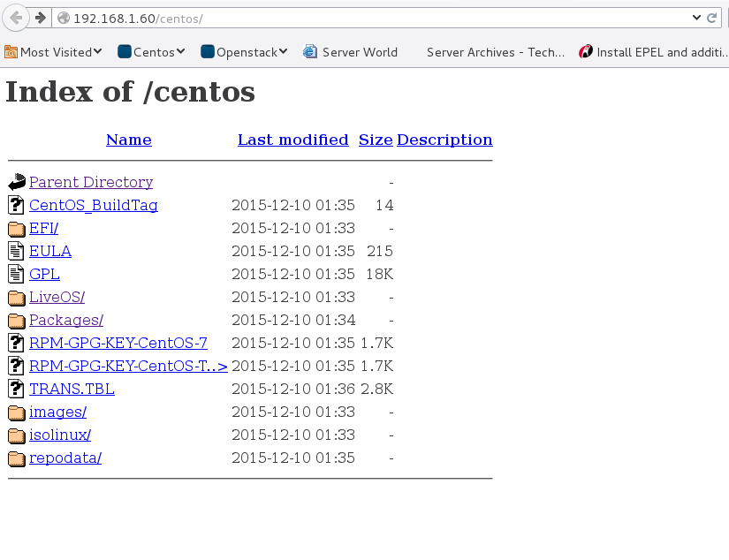The image size is (729, 560).
Task: Open the GPL file link
Action: pyautogui.click(x=45, y=274)
